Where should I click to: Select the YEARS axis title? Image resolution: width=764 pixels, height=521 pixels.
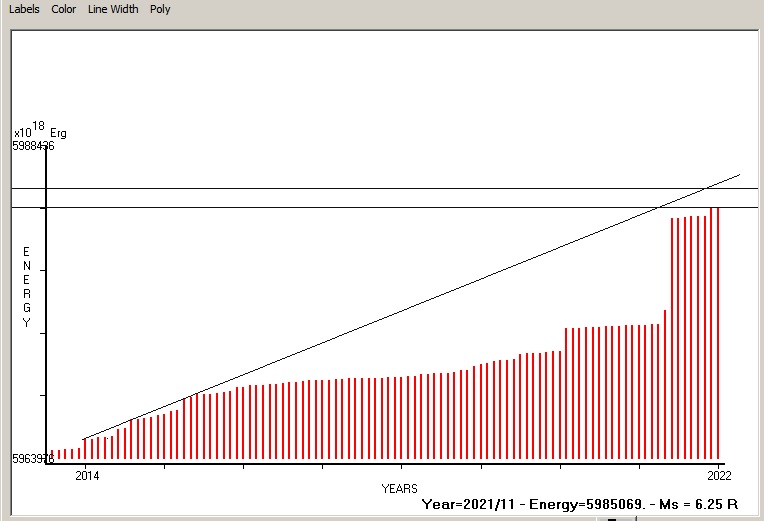399,488
